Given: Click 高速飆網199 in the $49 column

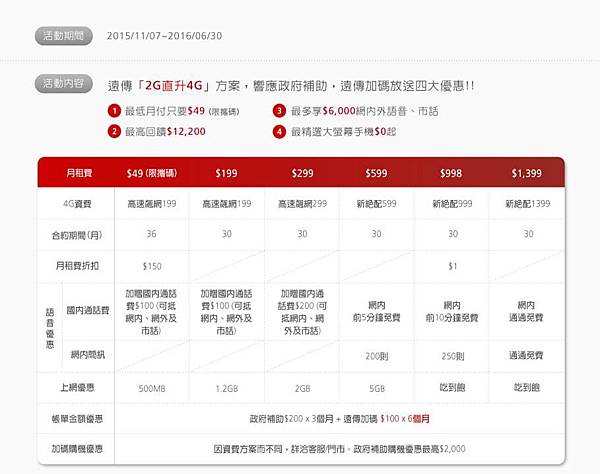Looking at the screenshot, I should 152,204.
